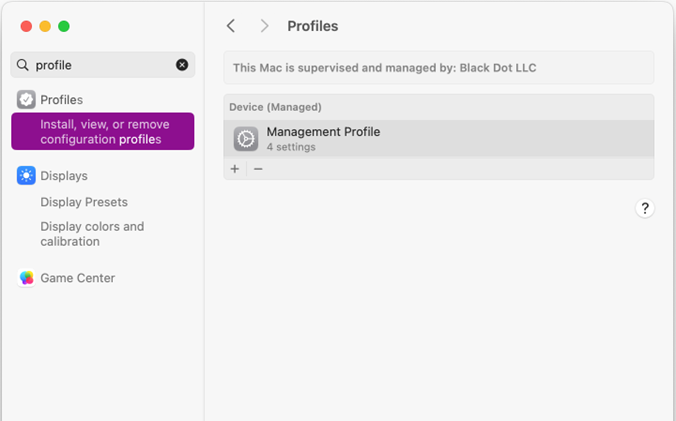This screenshot has height=421, width=676.
Task: Select 'Display colors and calibration' result
Action: (x=92, y=234)
